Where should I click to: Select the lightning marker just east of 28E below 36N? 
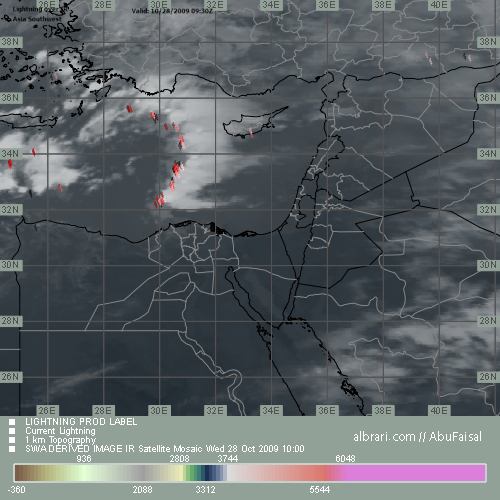[129, 109]
